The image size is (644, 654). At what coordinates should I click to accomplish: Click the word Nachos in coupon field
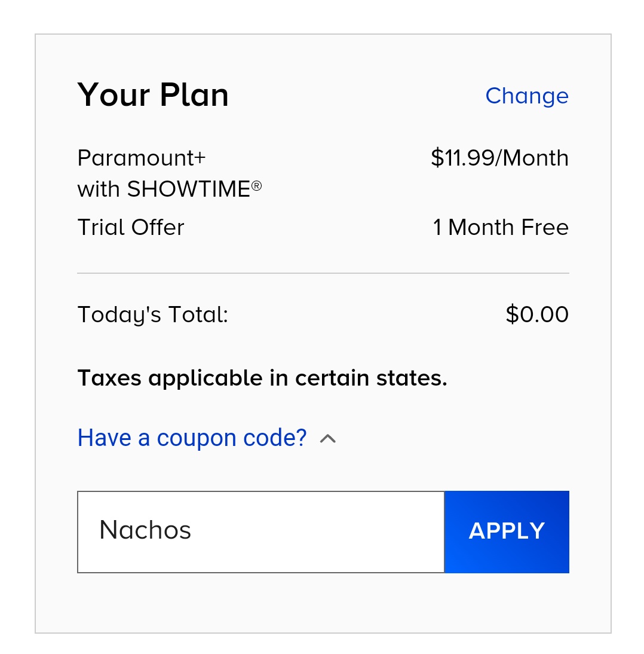coord(145,530)
